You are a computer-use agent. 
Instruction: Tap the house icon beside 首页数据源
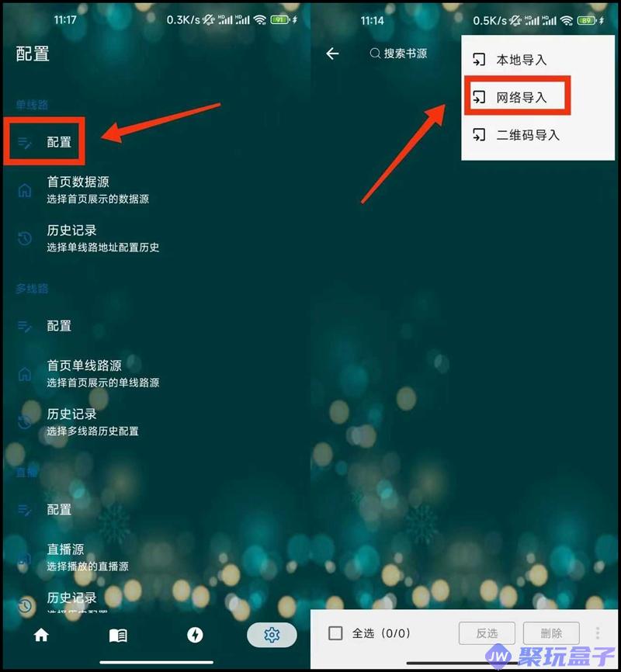(x=25, y=190)
